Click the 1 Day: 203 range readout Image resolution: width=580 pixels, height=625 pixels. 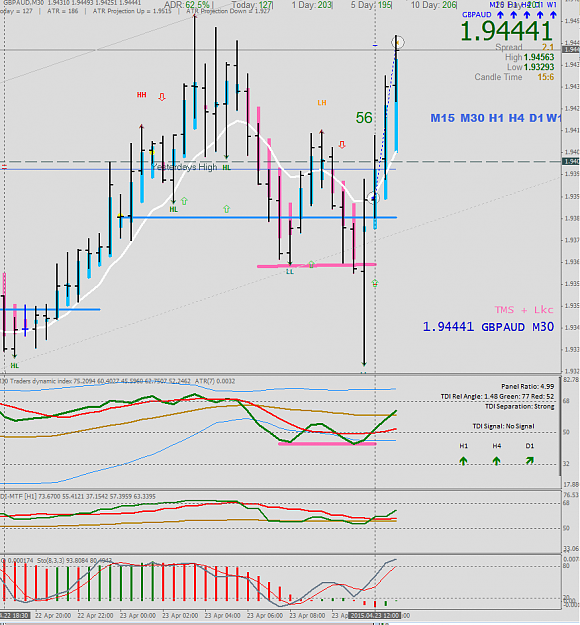pyautogui.click(x=312, y=5)
